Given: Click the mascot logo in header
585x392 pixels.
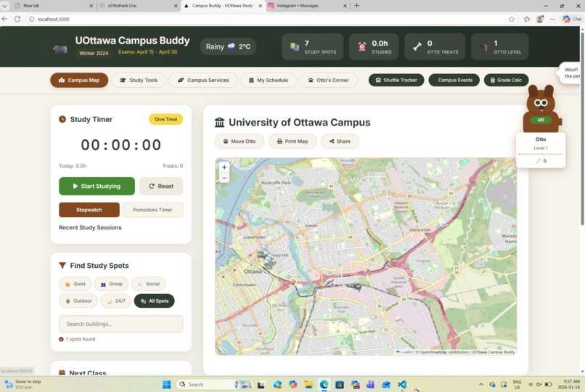Looking at the screenshot, I should coord(60,49).
